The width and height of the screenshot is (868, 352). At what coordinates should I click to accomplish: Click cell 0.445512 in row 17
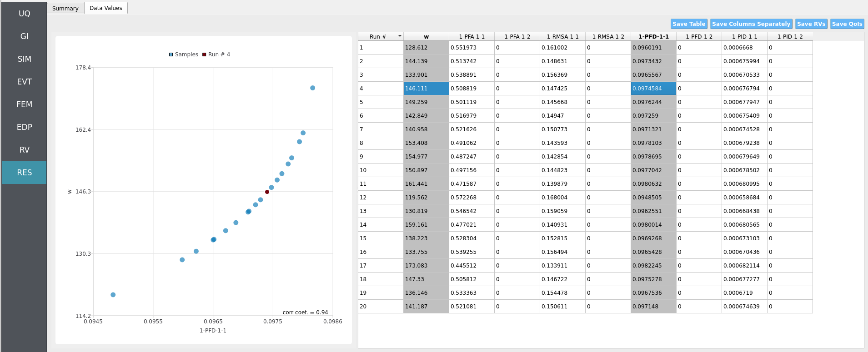(472, 266)
